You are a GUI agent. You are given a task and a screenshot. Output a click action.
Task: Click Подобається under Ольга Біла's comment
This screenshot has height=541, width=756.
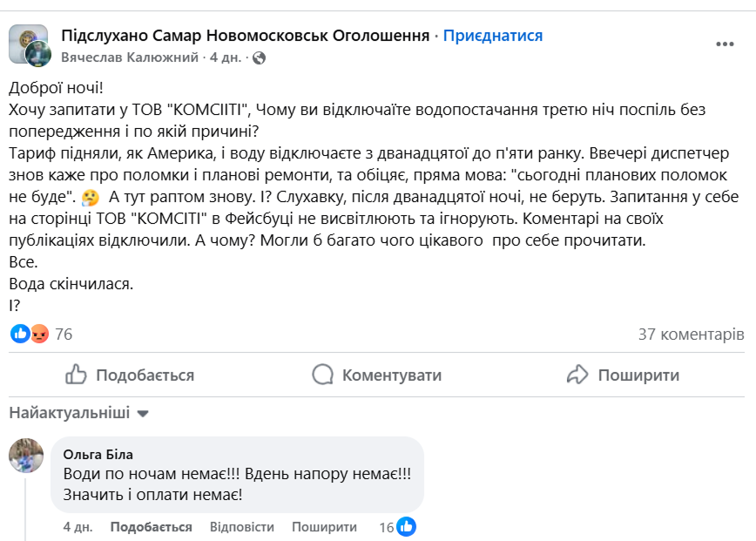[151, 527]
